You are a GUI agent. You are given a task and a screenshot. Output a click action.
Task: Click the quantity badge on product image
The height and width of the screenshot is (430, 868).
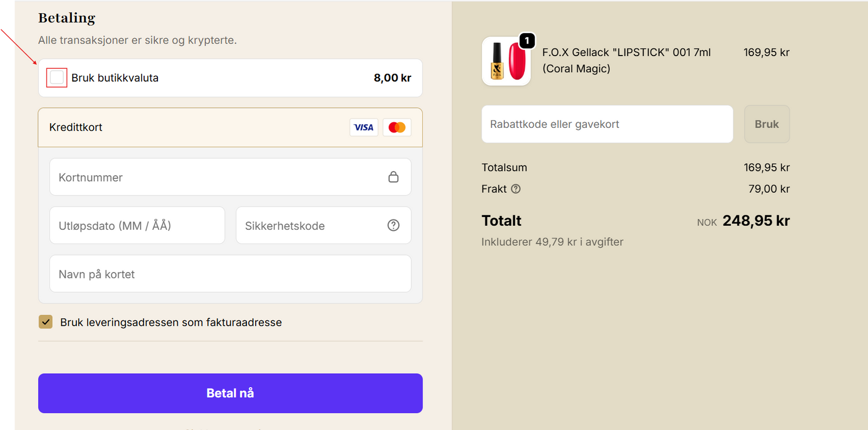pos(527,41)
